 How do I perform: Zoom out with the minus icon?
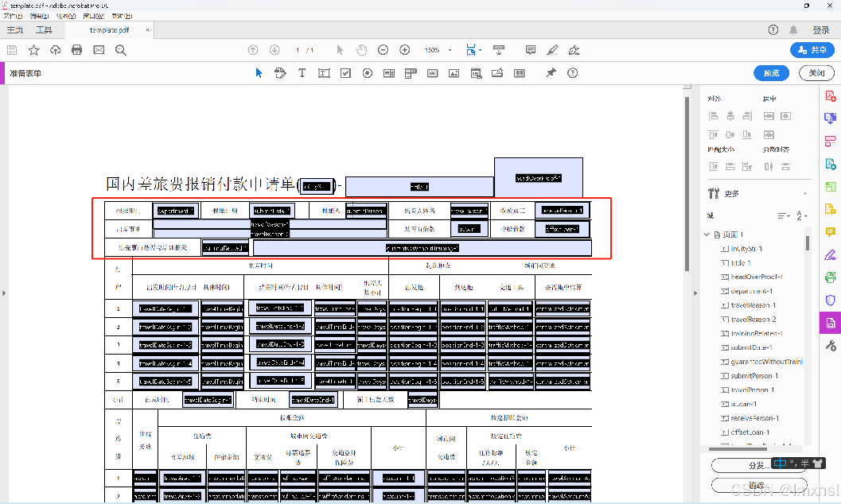coord(383,50)
